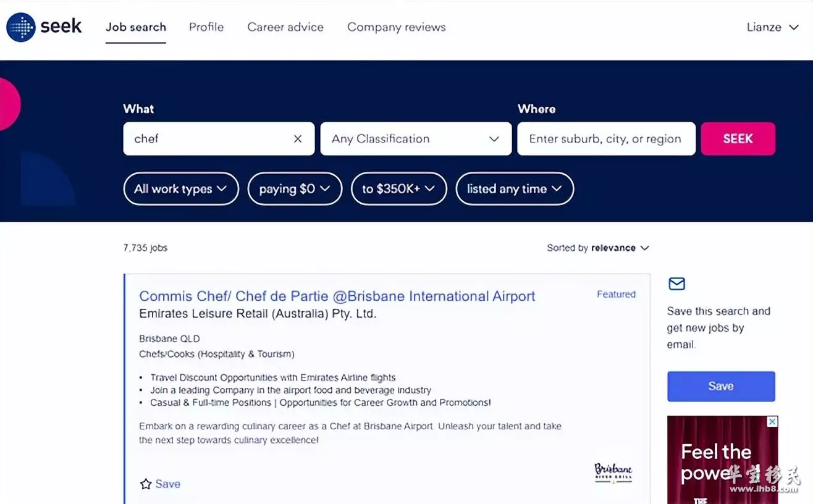
Task: Expand the Lianze account menu
Action: tap(772, 27)
